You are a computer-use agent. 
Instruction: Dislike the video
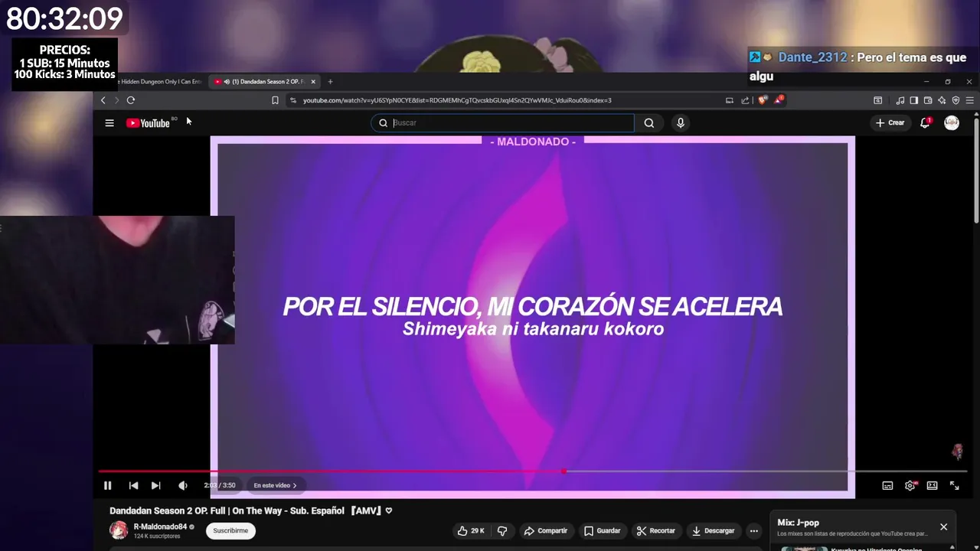pyautogui.click(x=502, y=530)
